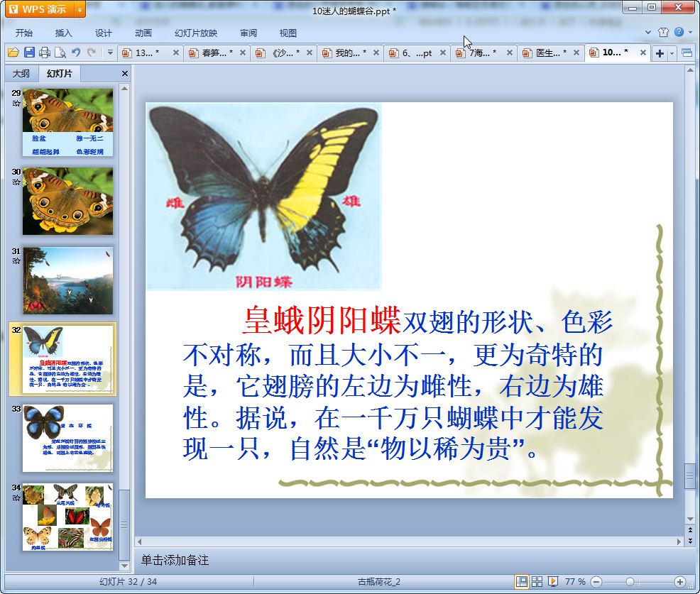This screenshot has width=700, height=594.
Task: Save the presentation with floppy disk icon
Action: 29,53
